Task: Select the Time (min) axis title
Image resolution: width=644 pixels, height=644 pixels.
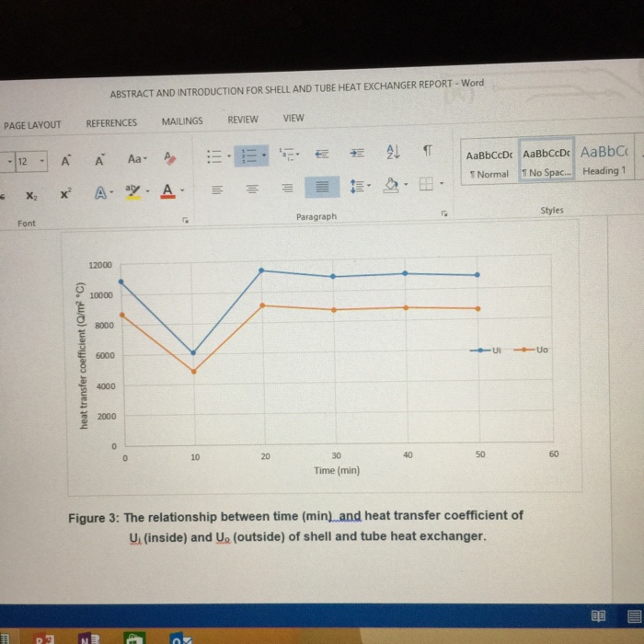Action: click(x=337, y=471)
